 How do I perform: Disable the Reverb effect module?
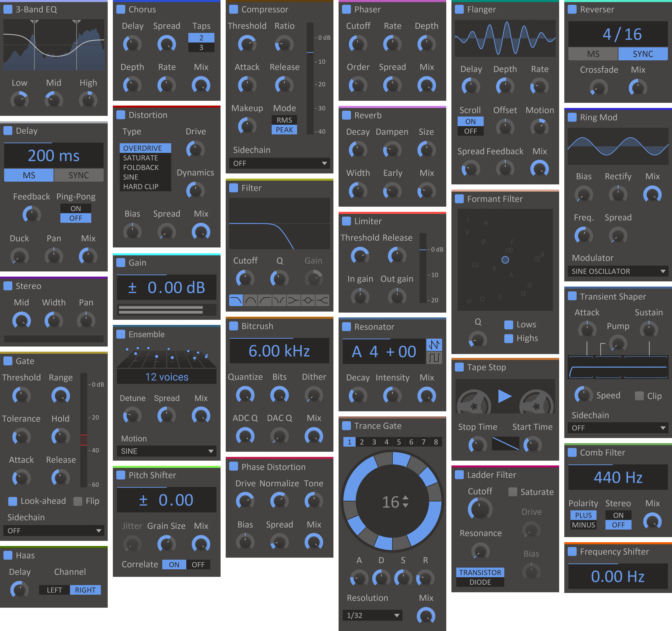click(x=346, y=116)
